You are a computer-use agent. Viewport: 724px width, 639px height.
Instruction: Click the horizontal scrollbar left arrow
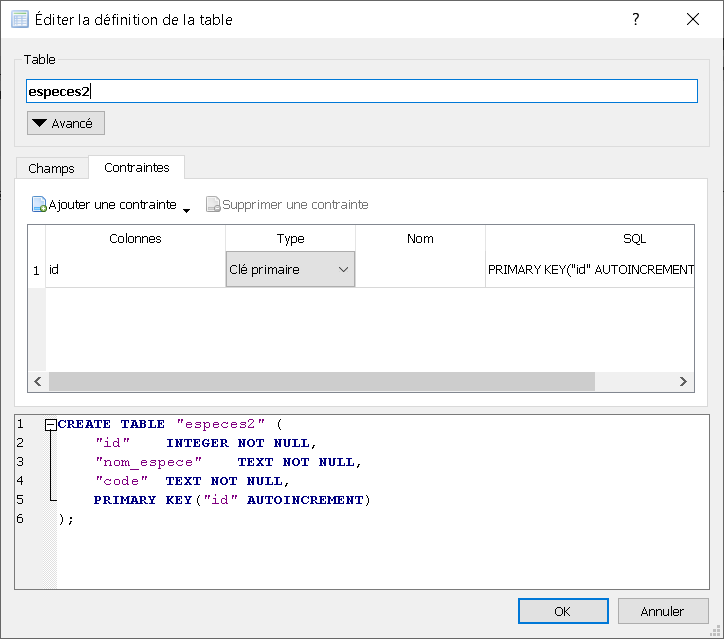(x=38, y=381)
